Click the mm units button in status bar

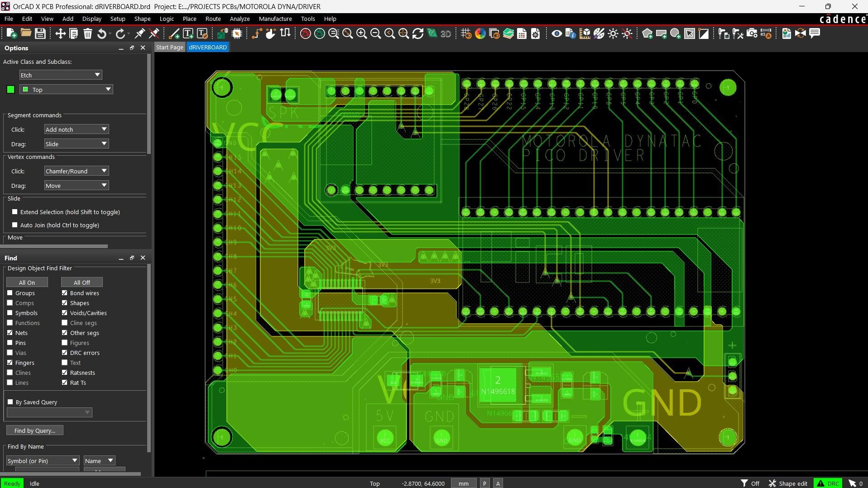click(x=464, y=483)
